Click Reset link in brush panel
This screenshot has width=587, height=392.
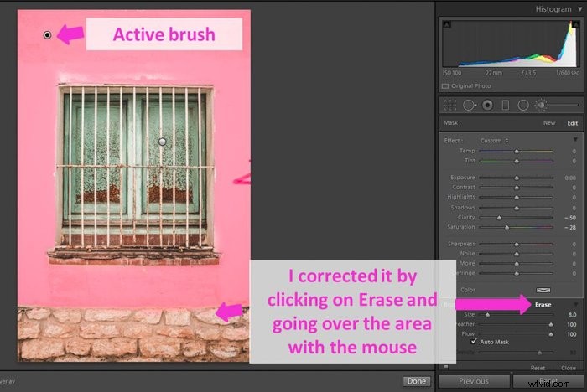[x=538, y=368]
